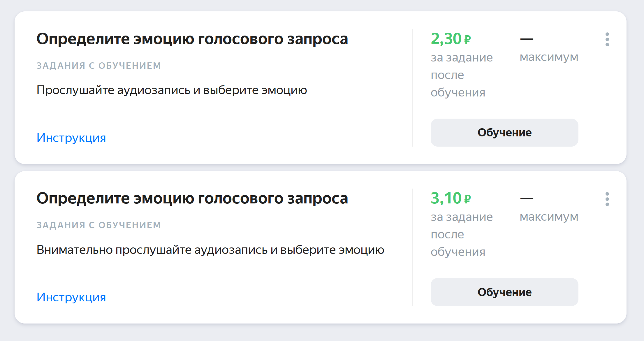This screenshot has height=341, width=644.
Task: Click description 'Прослушайте аудиозапись и выберите эмоцию'
Action: point(172,90)
